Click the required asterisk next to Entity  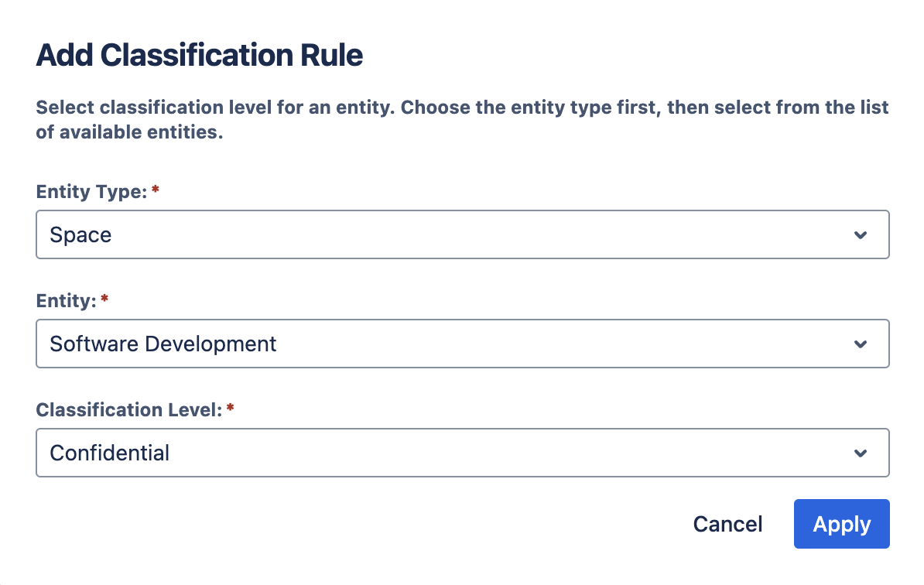tap(104, 301)
